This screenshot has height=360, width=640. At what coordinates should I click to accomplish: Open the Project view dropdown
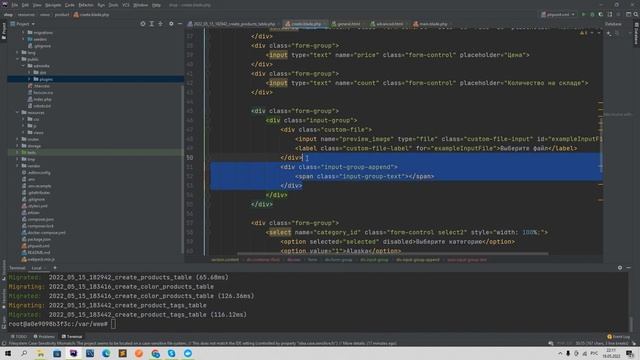(23, 24)
